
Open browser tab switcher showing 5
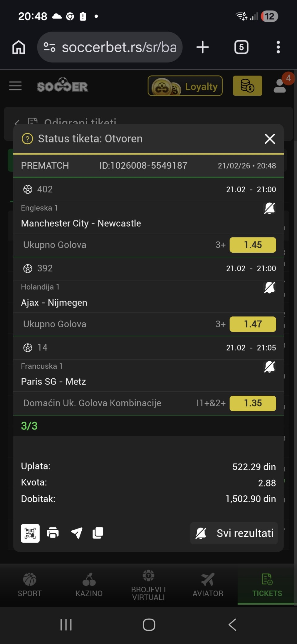pos(241,47)
